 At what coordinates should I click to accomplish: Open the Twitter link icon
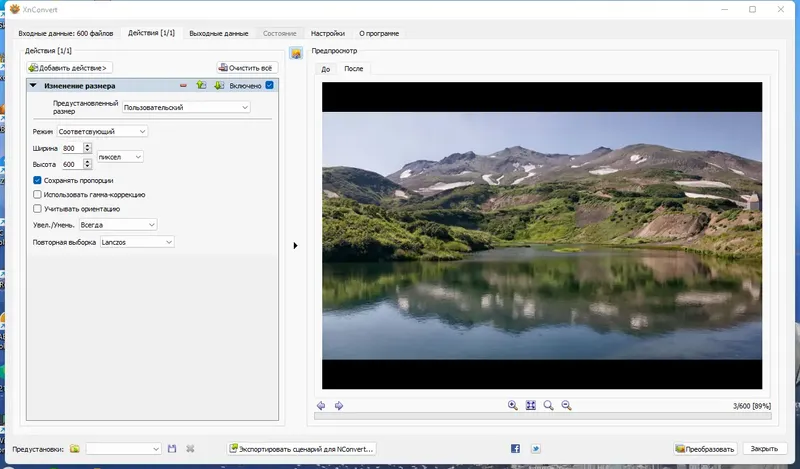pyautogui.click(x=535, y=449)
